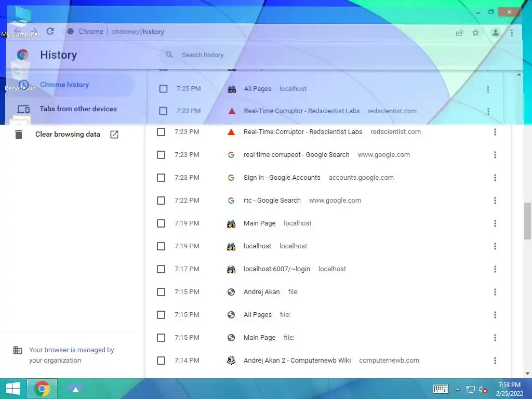Click HFS favicon of localhost:6007/~login entry
This screenshot has width=532, height=399.
[x=231, y=269]
